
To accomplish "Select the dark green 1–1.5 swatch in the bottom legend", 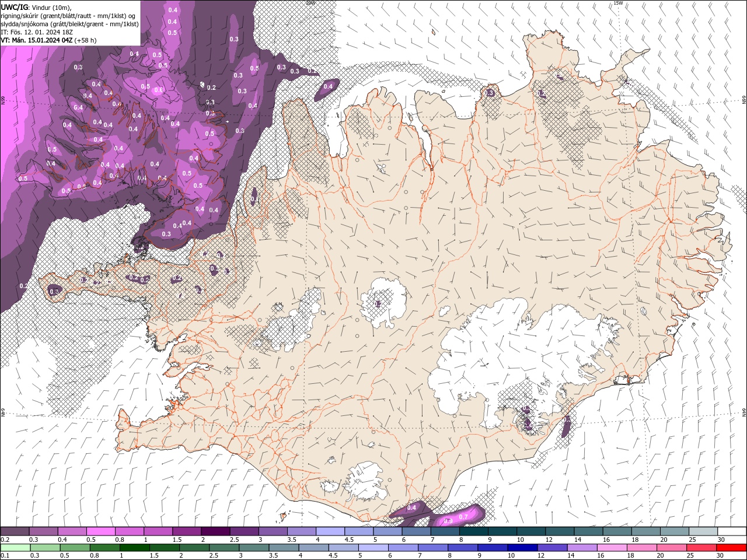I will point(134,548).
